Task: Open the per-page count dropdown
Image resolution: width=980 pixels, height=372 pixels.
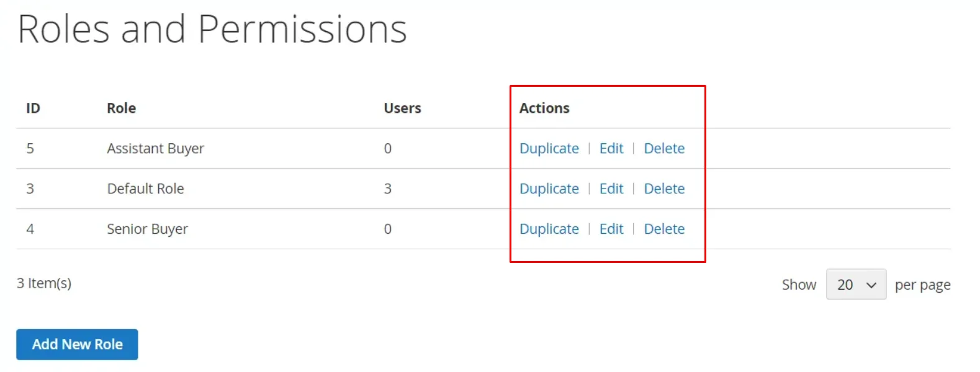Action: click(x=855, y=284)
